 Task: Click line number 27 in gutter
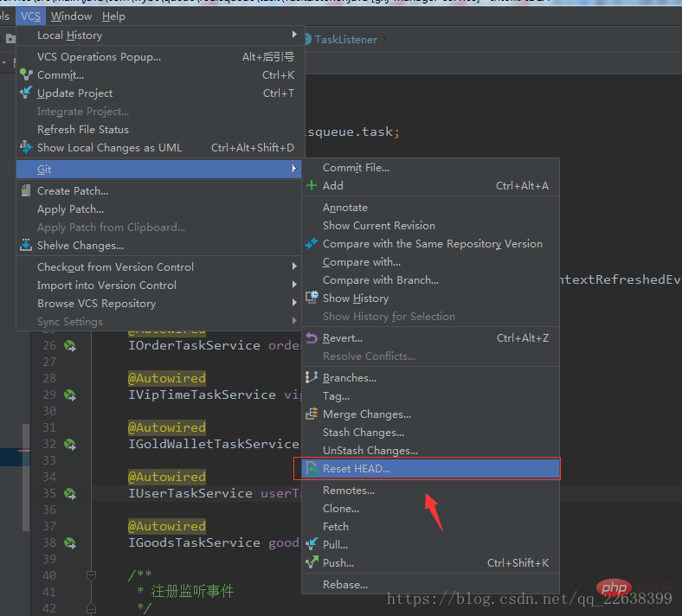49,362
